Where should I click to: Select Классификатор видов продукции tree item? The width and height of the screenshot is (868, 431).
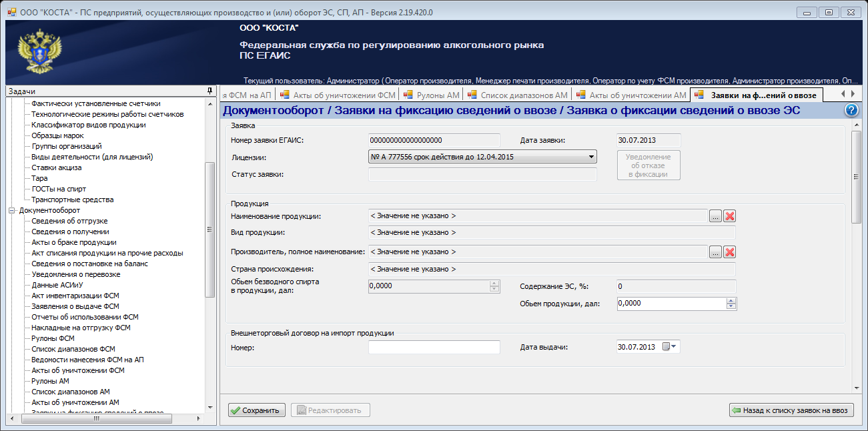(x=89, y=125)
